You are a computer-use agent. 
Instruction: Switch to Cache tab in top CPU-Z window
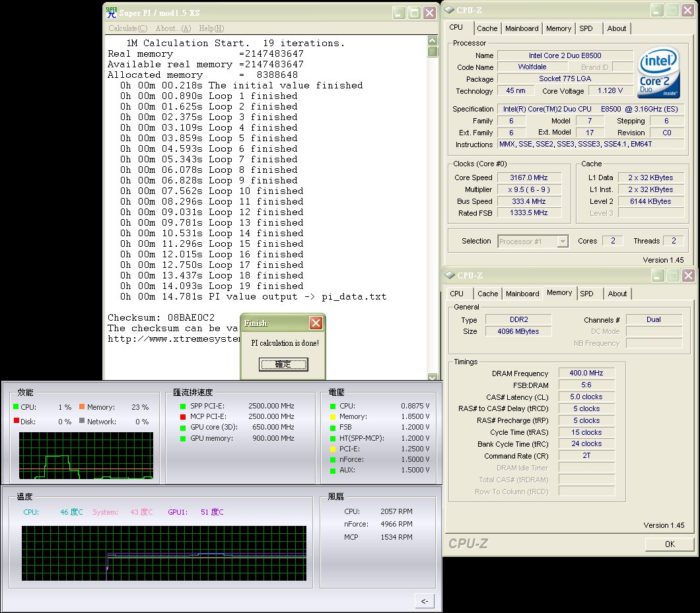click(x=487, y=28)
